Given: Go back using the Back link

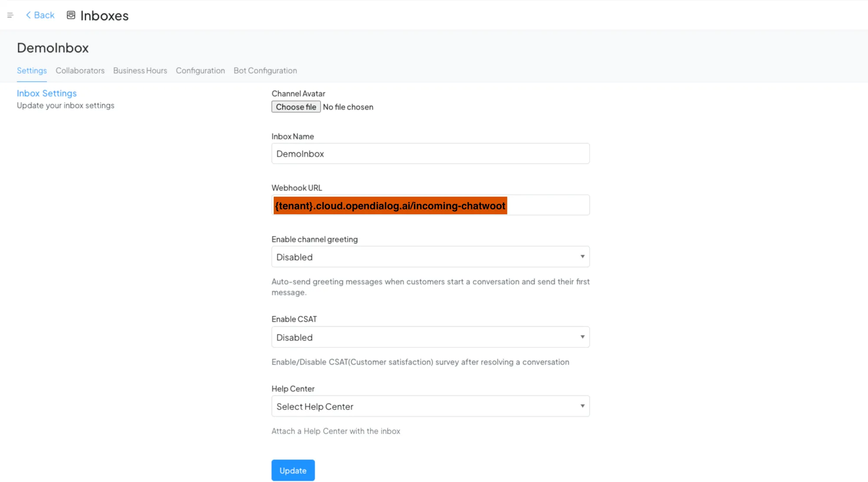Looking at the screenshot, I should coord(40,15).
